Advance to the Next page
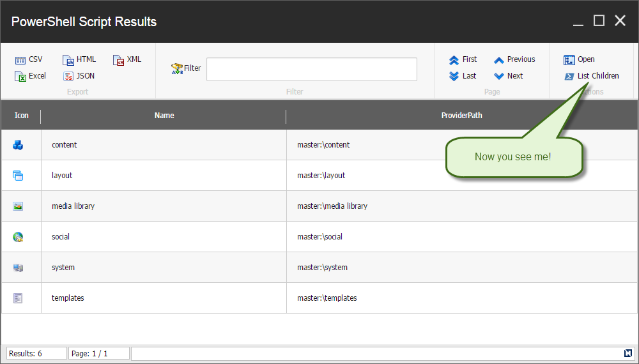639x364 pixels. pyautogui.click(x=508, y=76)
